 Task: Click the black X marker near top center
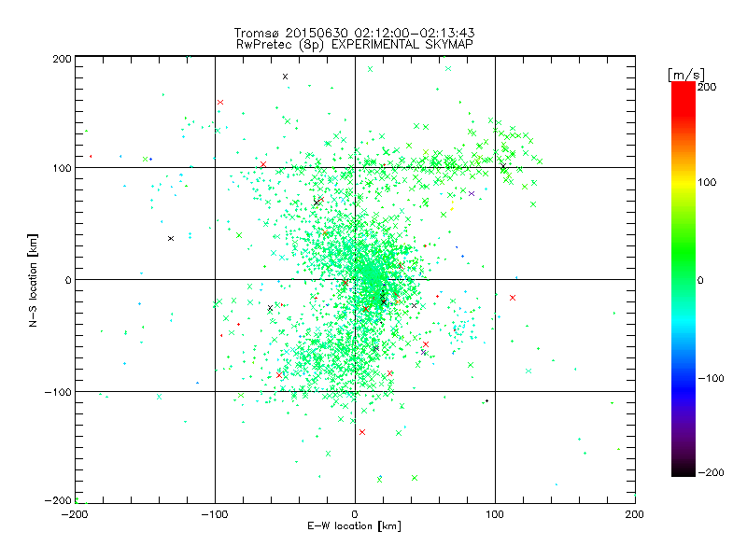(x=285, y=77)
